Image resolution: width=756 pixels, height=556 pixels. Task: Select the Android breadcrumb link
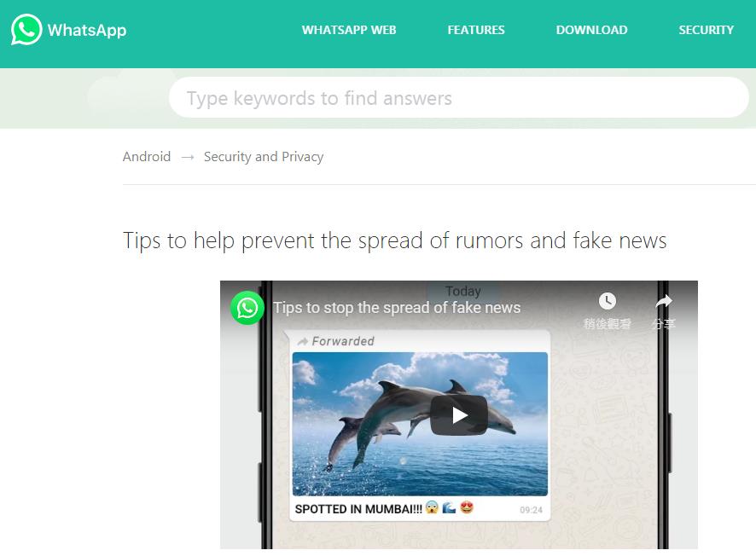tap(147, 157)
